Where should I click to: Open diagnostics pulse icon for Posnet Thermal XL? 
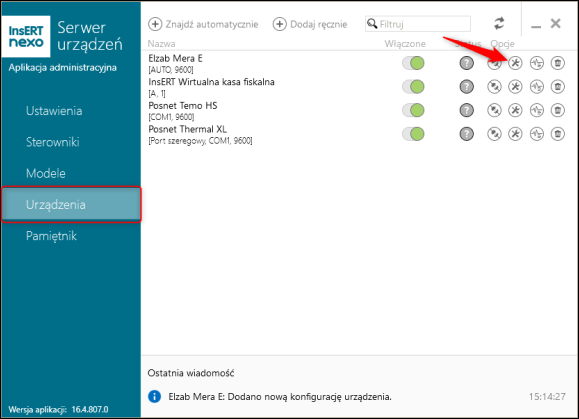pos(537,134)
